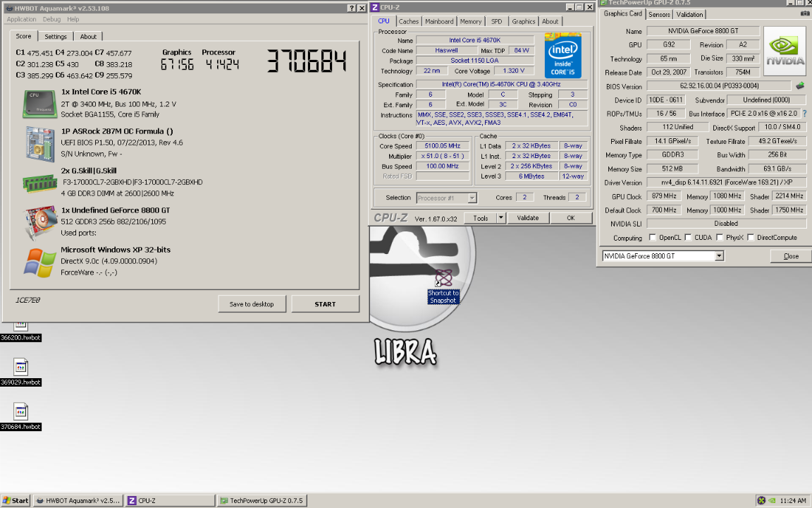812x508 pixels.
Task: Click the Driver Version field in GPU-Z
Action: coord(726,183)
